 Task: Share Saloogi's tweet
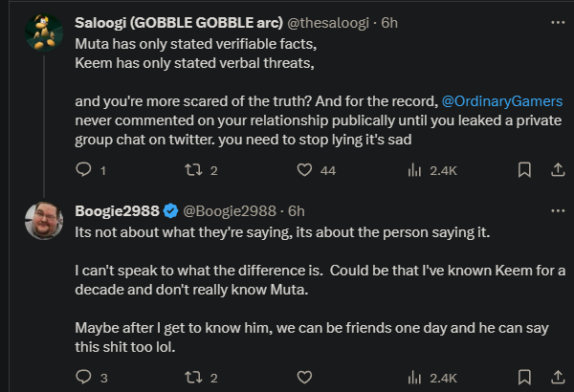[x=556, y=170]
